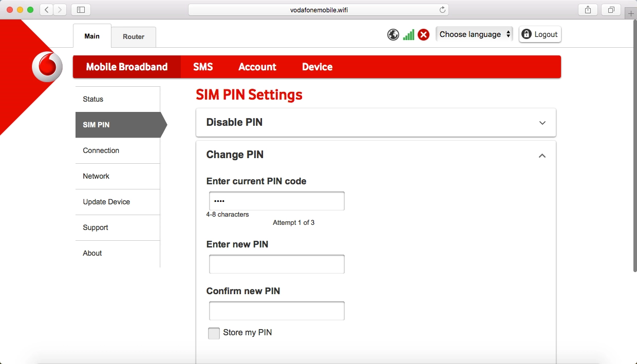Click the Safari reload page icon

click(442, 10)
